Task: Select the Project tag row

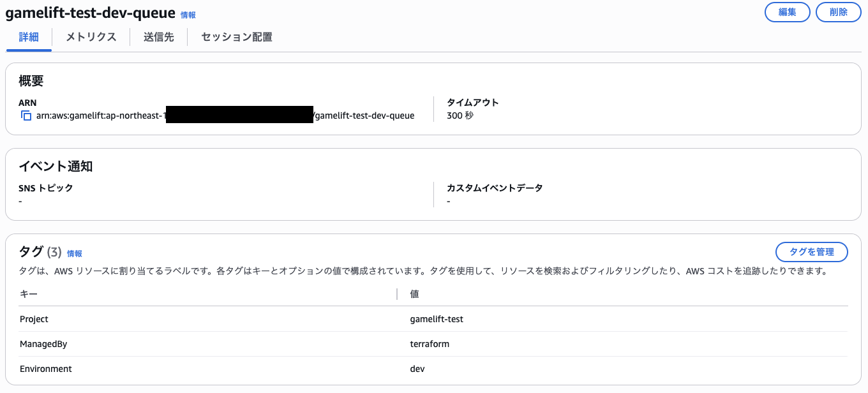Action: (x=33, y=319)
